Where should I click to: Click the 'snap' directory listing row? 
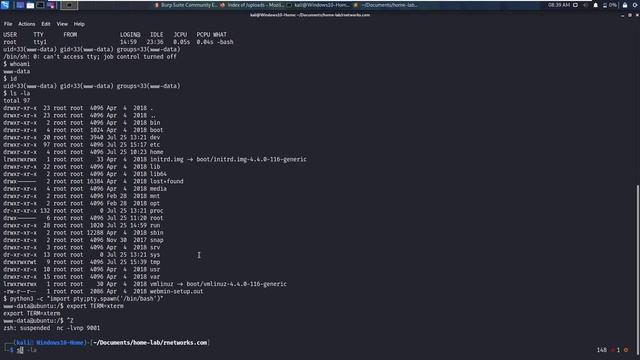[x=83, y=240]
